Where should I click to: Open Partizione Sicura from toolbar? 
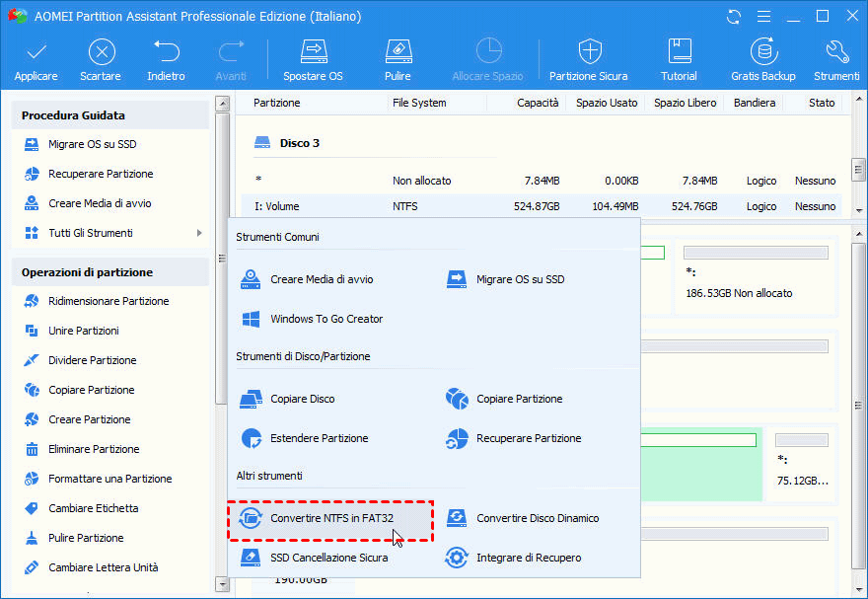pyautogui.click(x=588, y=59)
